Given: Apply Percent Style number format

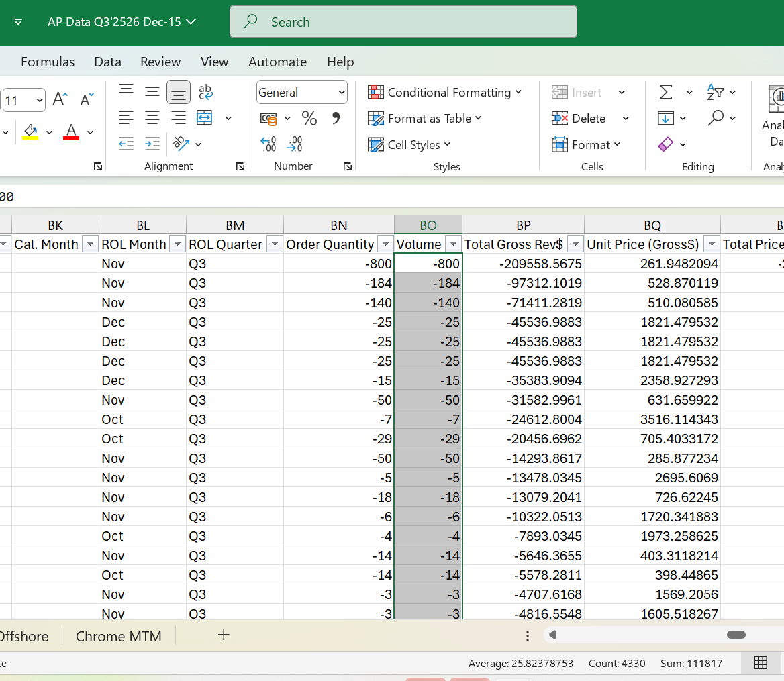Looking at the screenshot, I should click(x=309, y=119).
